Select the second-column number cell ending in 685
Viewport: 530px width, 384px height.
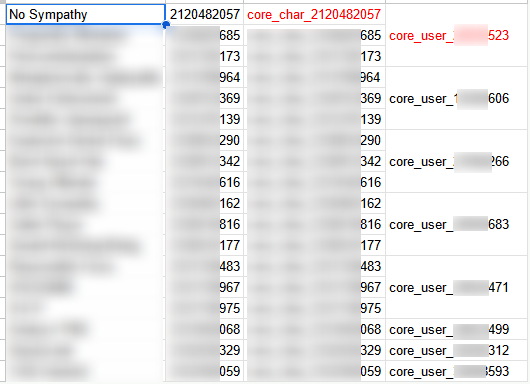pos(204,35)
